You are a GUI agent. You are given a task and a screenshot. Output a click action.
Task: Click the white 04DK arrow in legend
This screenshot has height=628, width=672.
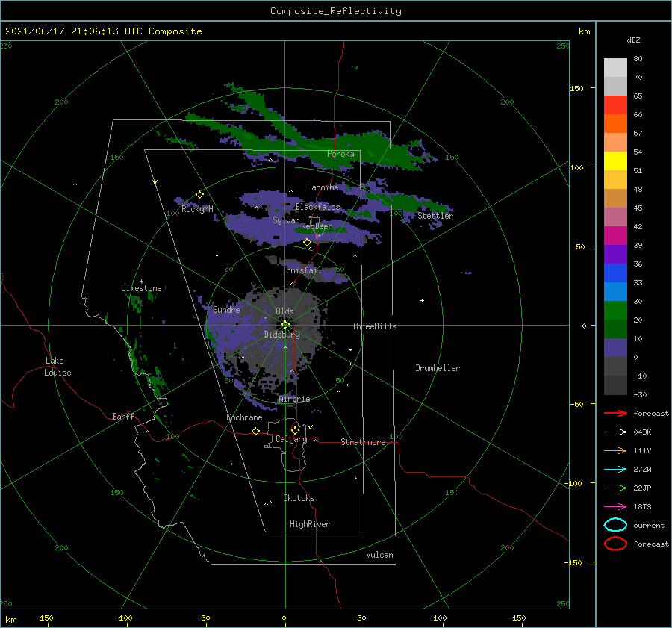coord(615,432)
